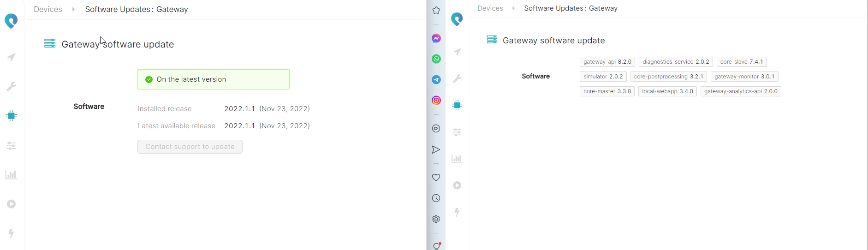The image size is (868, 250).
Task: Click the core-postprocessing 3.2.1 tag
Action: tap(668, 77)
